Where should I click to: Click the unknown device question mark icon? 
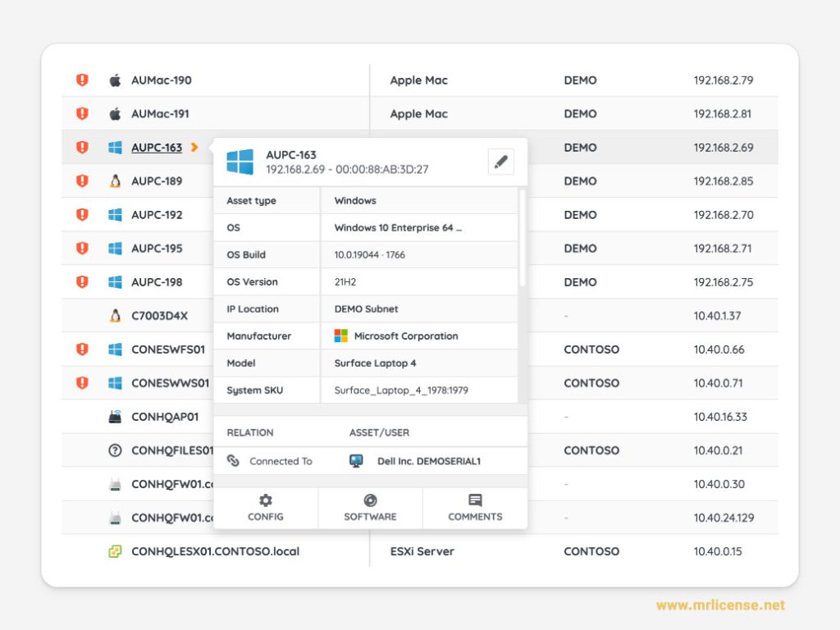115,450
